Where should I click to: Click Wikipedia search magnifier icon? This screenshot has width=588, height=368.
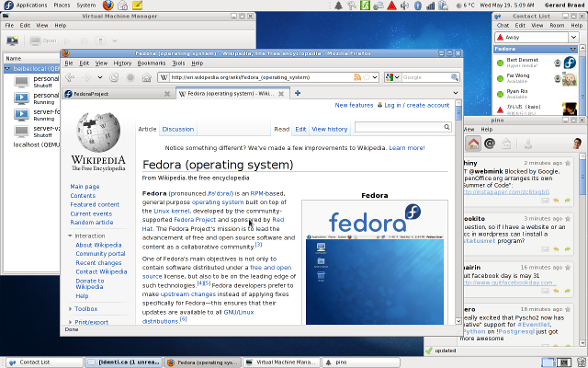pyautogui.click(x=447, y=127)
